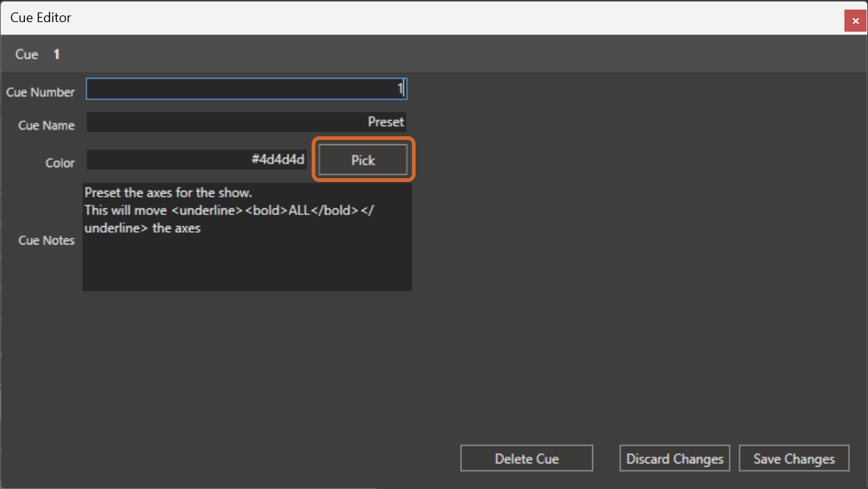This screenshot has height=489, width=868.
Task: Delete Cue button
Action: pyautogui.click(x=526, y=459)
